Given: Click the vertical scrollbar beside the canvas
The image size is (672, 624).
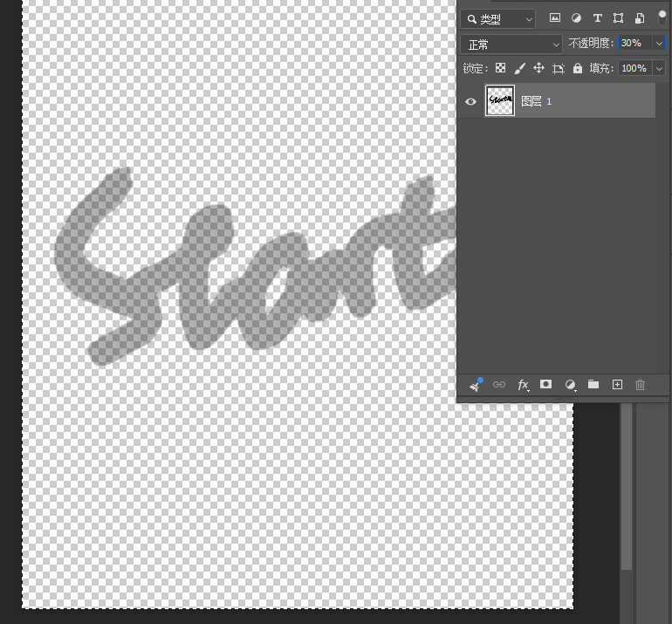Looking at the screenshot, I should 627,486.
